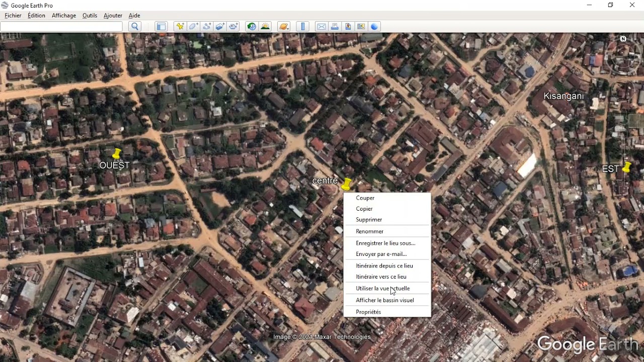Click the email envelope icon
644x362 pixels.
coord(321,27)
